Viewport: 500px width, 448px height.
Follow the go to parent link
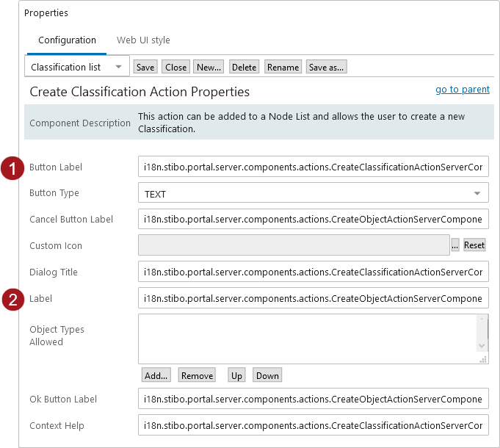coord(463,90)
